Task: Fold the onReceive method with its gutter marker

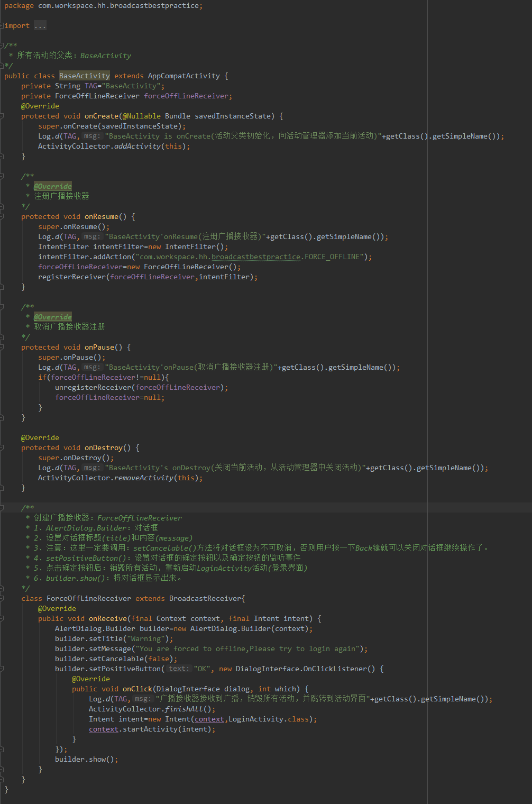Action: (2, 618)
